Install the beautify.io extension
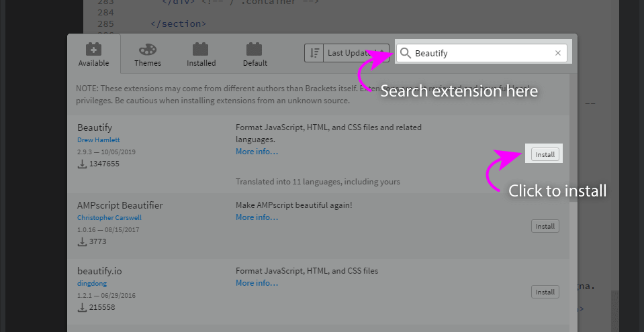 click(545, 292)
